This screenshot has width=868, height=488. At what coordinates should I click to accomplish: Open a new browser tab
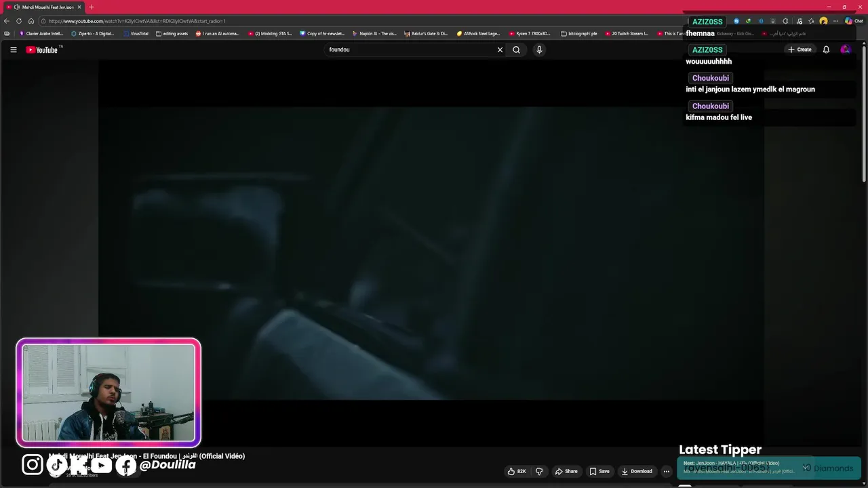click(x=92, y=7)
